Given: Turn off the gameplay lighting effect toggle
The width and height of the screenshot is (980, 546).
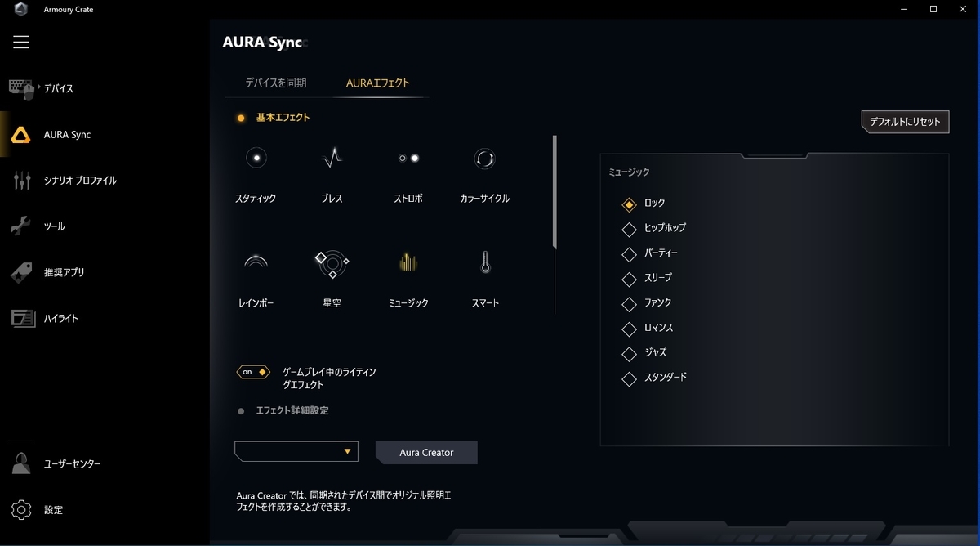Looking at the screenshot, I should point(253,371).
